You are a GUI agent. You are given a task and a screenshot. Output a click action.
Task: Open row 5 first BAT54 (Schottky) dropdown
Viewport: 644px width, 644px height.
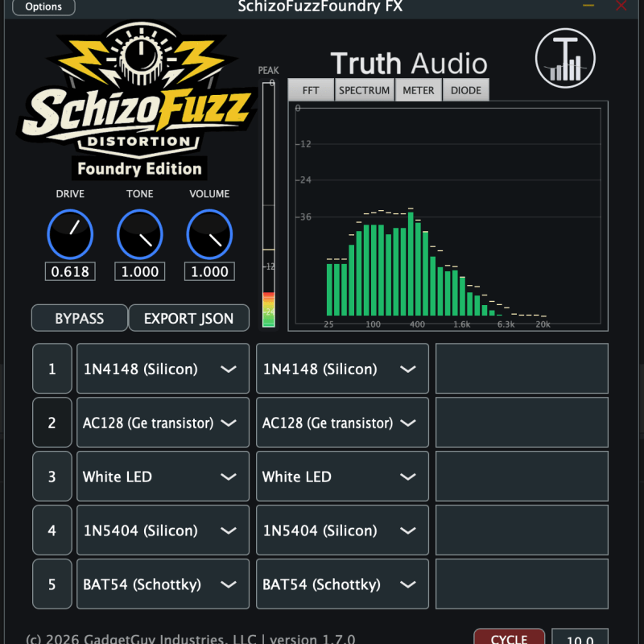point(163,584)
